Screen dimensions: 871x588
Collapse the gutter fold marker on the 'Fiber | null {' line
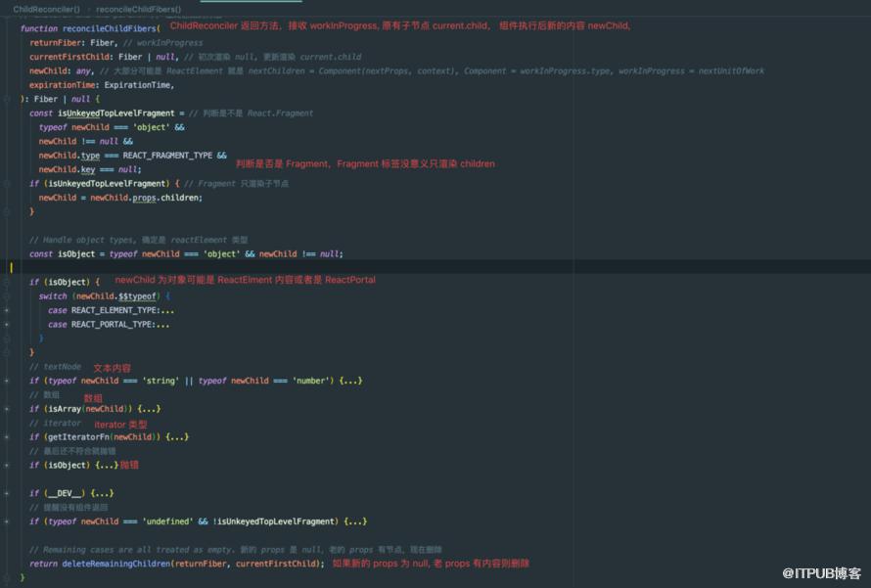[7, 100]
